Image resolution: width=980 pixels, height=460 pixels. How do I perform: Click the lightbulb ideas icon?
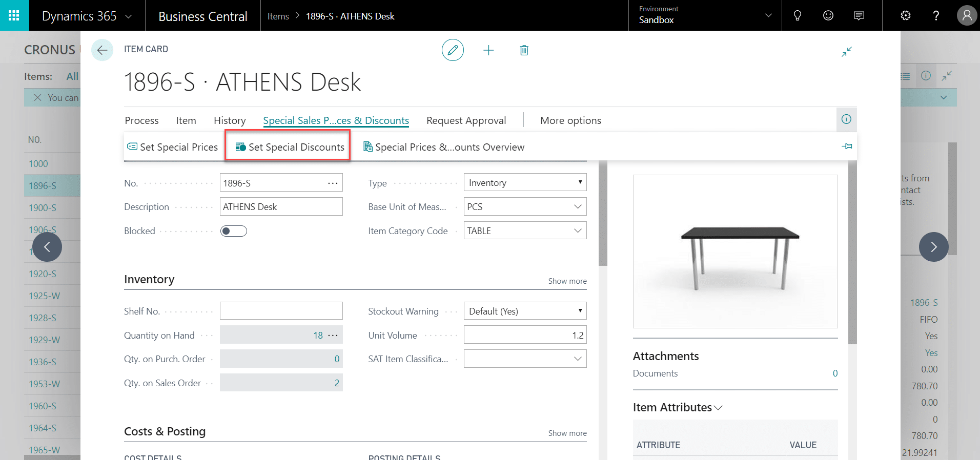coord(797,15)
